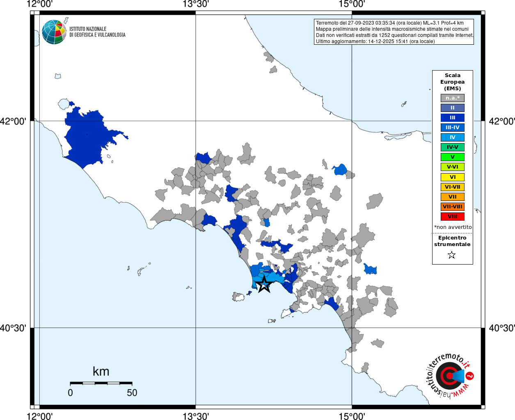The width and height of the screenshot is (515, 420).
Task: Click the epicenter star on the map
Action: tap(264, 284)
